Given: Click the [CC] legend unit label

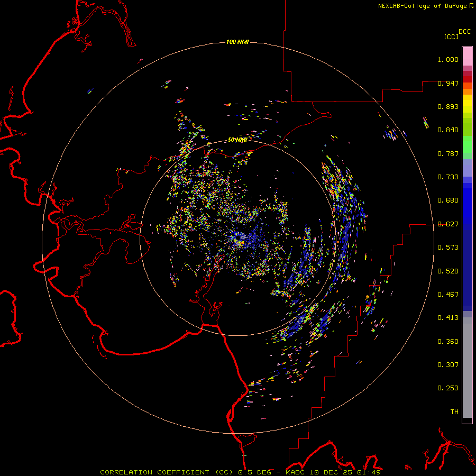Looking at the screenshot, I should click(x=452, y=36).
